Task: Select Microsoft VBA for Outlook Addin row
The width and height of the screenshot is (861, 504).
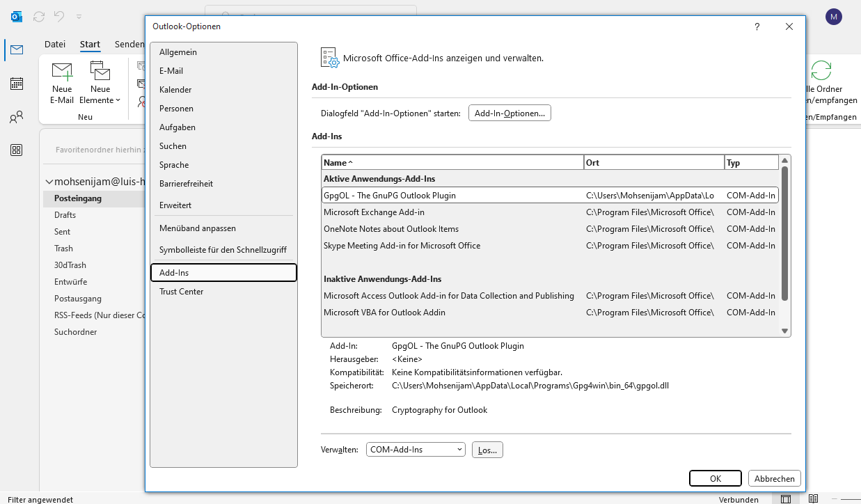Action: point(550,313)
